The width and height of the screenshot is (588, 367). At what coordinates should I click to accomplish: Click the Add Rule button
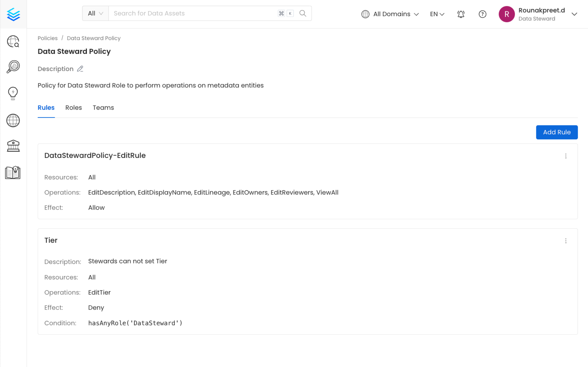(x=556, y=132)
